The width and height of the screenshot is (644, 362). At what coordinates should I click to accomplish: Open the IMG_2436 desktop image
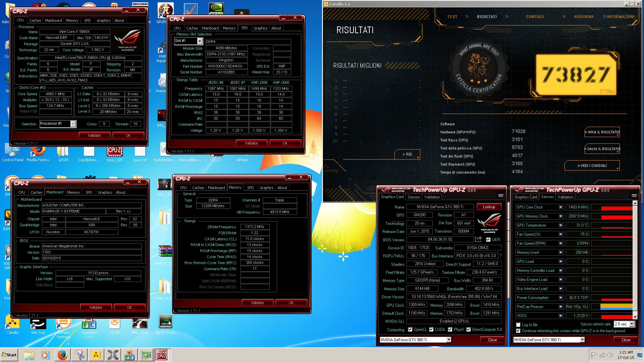pyautogui.click(x=140, y=326)
